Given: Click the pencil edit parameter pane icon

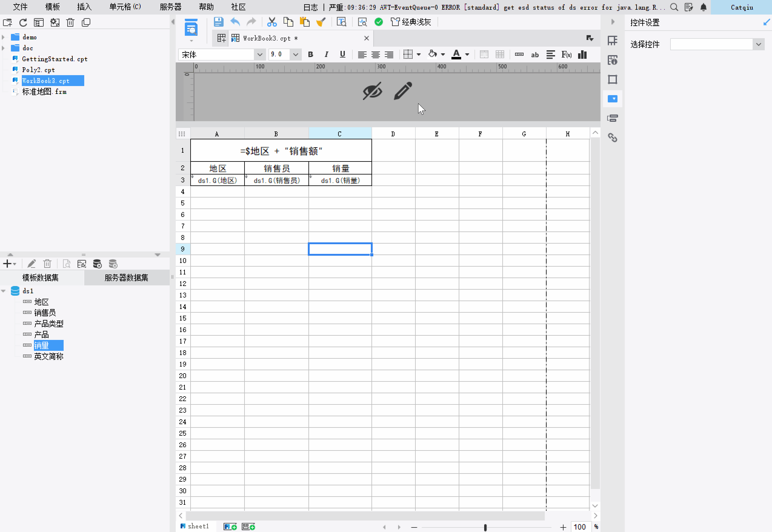Looking at the screenshot, I should pos(403,91).
